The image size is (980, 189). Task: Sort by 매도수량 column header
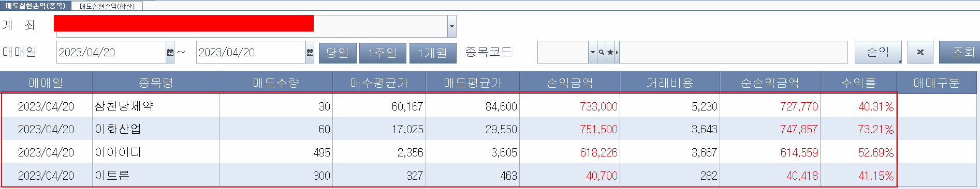click(276, 83)
